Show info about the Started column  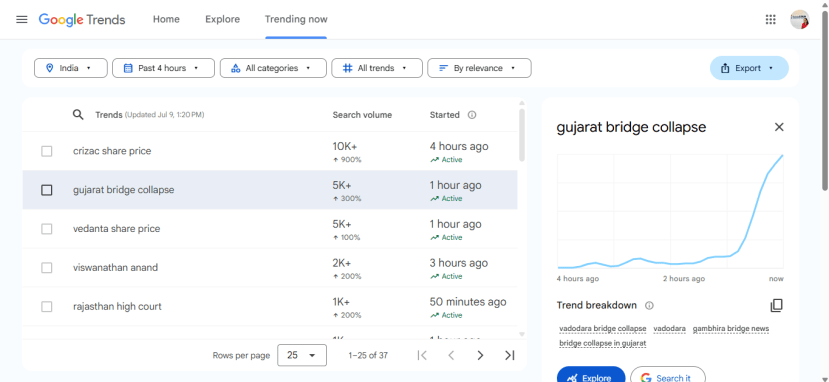point(472,115)
